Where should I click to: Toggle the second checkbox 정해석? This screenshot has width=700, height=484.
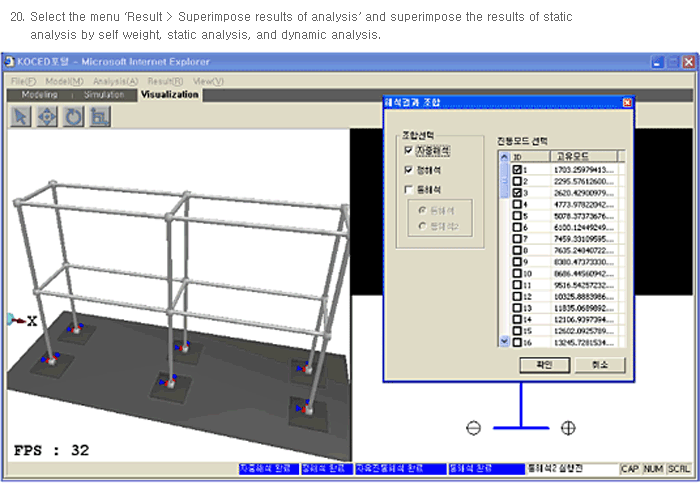408,170
